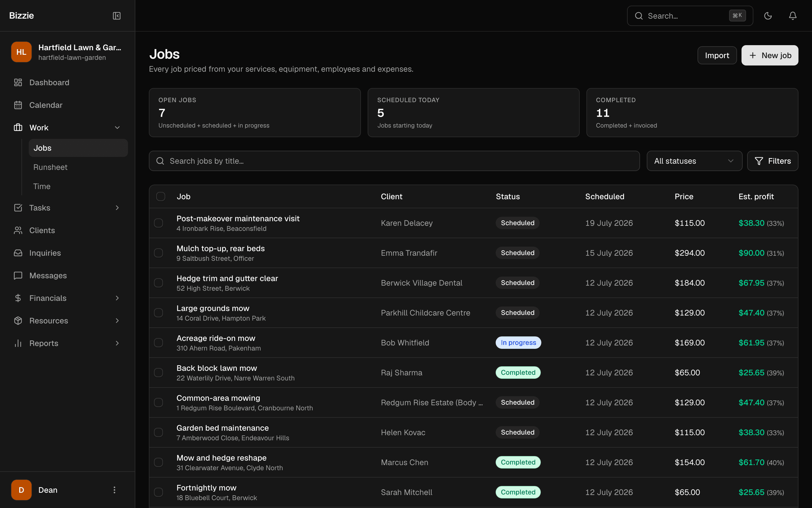Click the Clients people icon

pyautogui.click(x=18, y=230)
